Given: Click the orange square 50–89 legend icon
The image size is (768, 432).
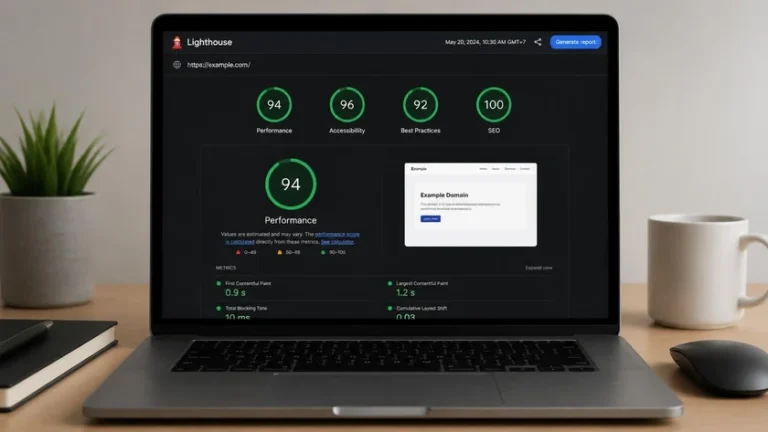Looking at the screenshot, I should tap(280, 252).
